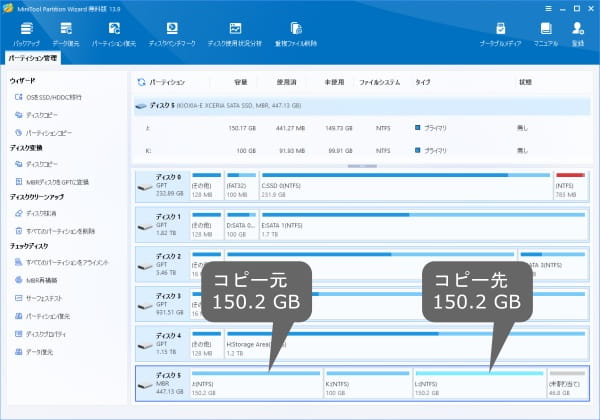600x420 pixels.
Task: Sort by the 容量 column header
Action: tap(241, 82)
